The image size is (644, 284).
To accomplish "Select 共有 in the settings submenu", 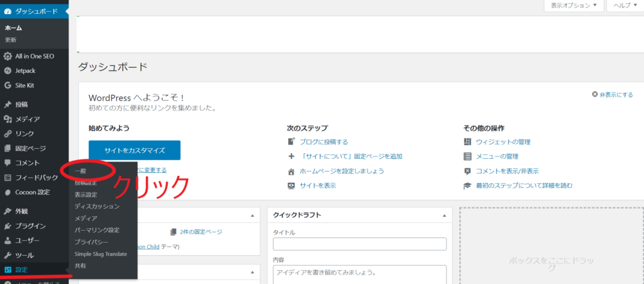I will 80,266.
